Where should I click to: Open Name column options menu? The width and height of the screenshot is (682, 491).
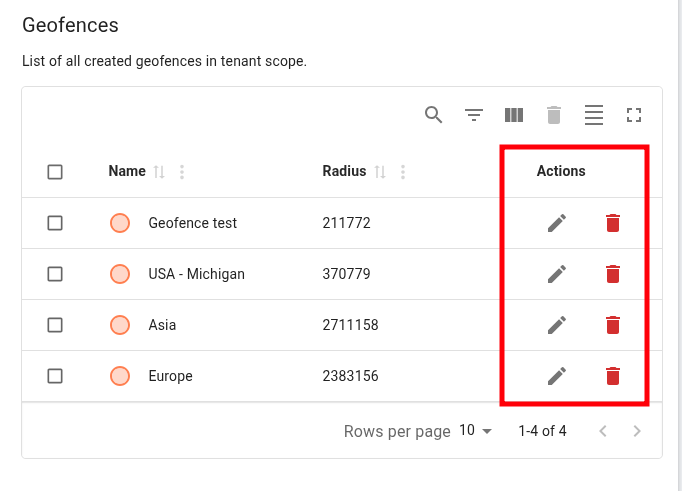(182, 172)
